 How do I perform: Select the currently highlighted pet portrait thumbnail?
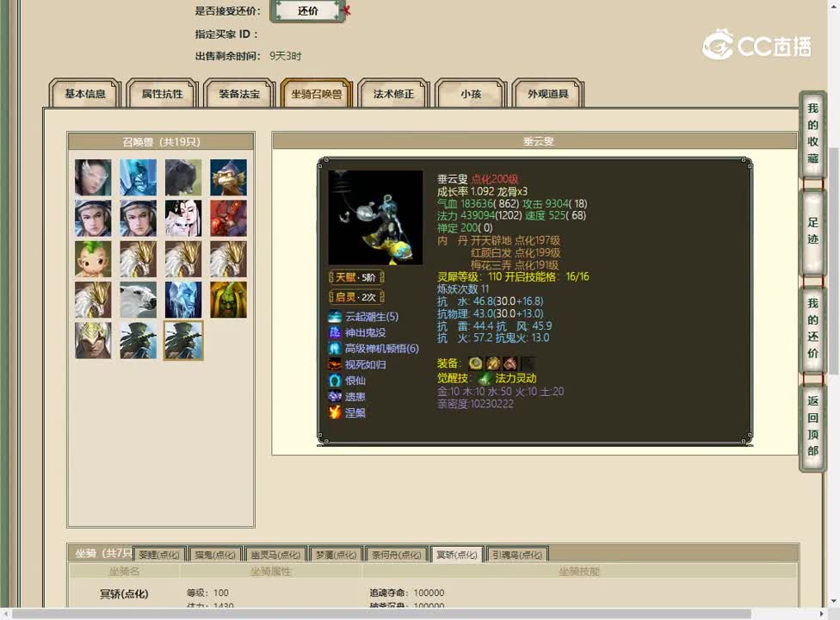click(x=183, y=341)
